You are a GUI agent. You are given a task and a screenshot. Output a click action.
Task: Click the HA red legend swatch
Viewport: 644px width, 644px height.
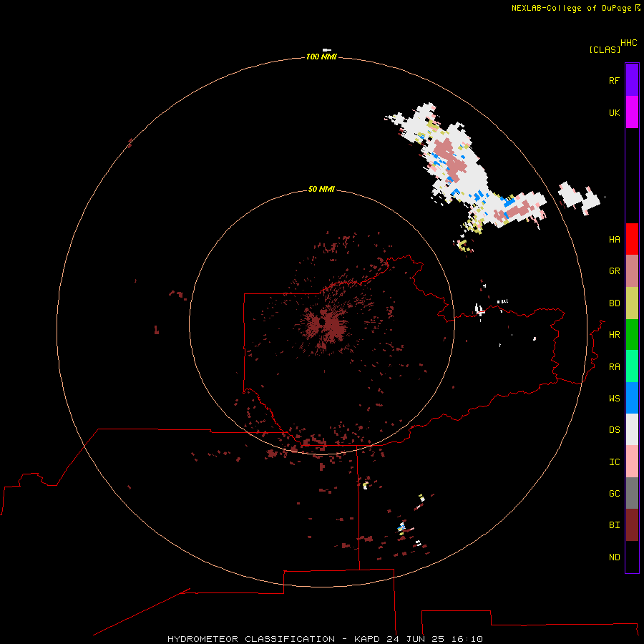point(632,239)
